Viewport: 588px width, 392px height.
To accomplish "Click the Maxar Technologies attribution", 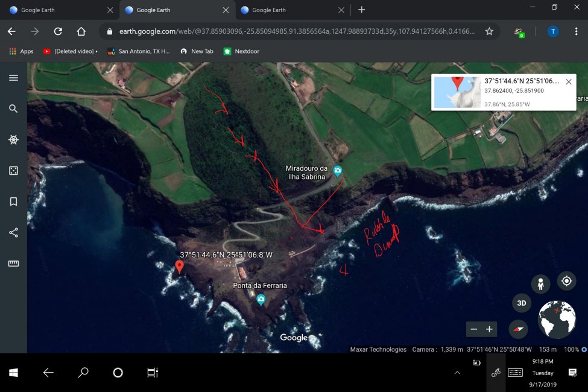I will tap(378, 349).
